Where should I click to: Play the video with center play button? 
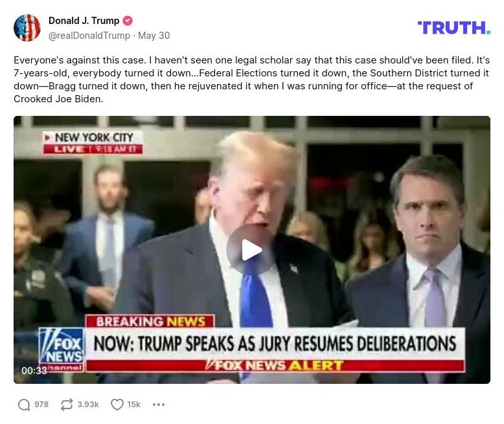coord(251,250)
